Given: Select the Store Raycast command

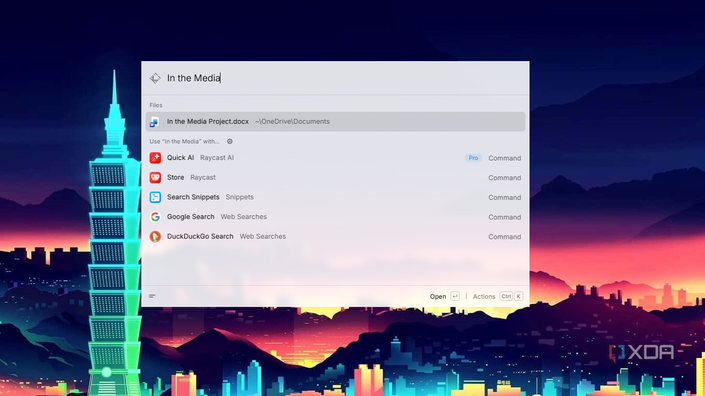Looking at the screenshot, I should (335, 178).
